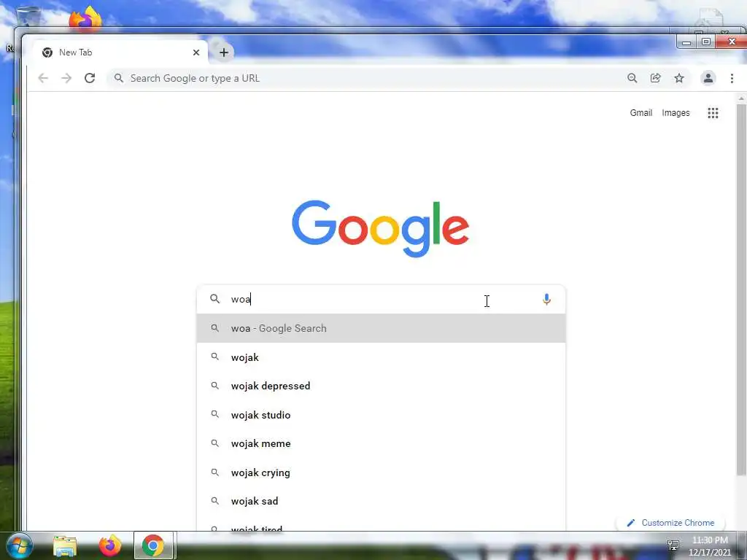
Task: Pick the wojak suggestion
Action: pos(381,357)
